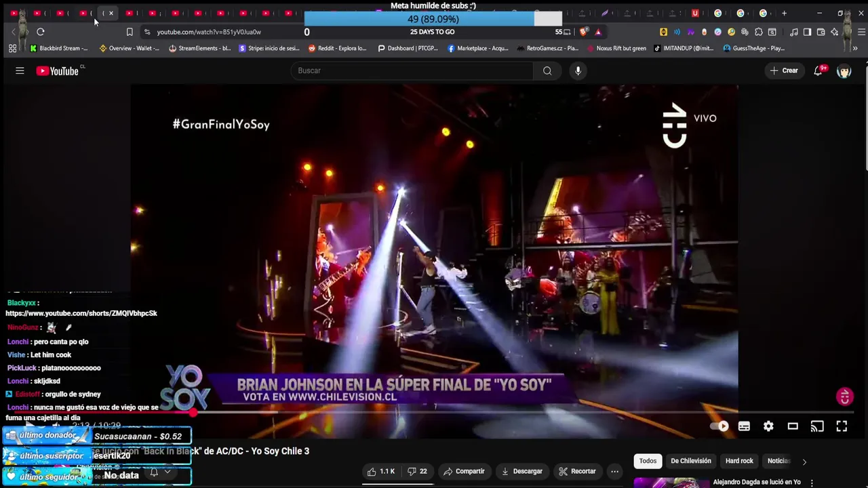Click chat message "orgullo de sydney"

73,394
